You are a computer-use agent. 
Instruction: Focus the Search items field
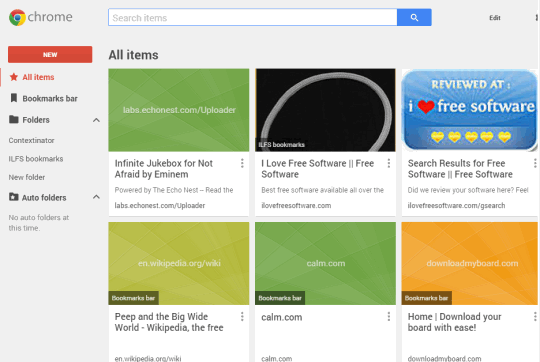(253, 18)
